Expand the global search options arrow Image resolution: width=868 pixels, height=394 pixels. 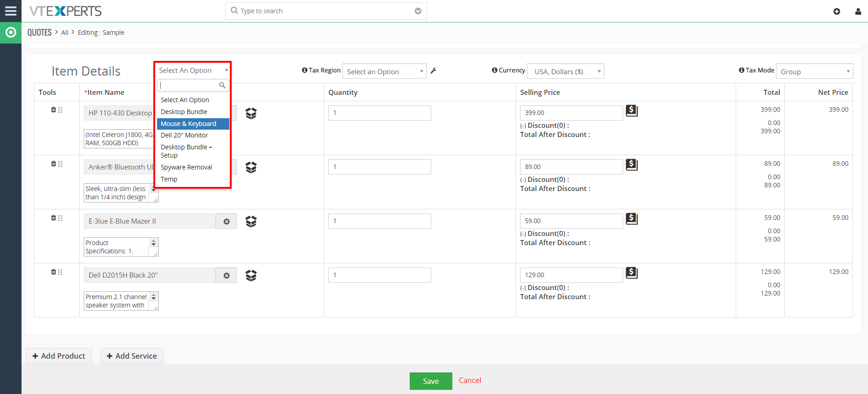(x=418, y=11)
